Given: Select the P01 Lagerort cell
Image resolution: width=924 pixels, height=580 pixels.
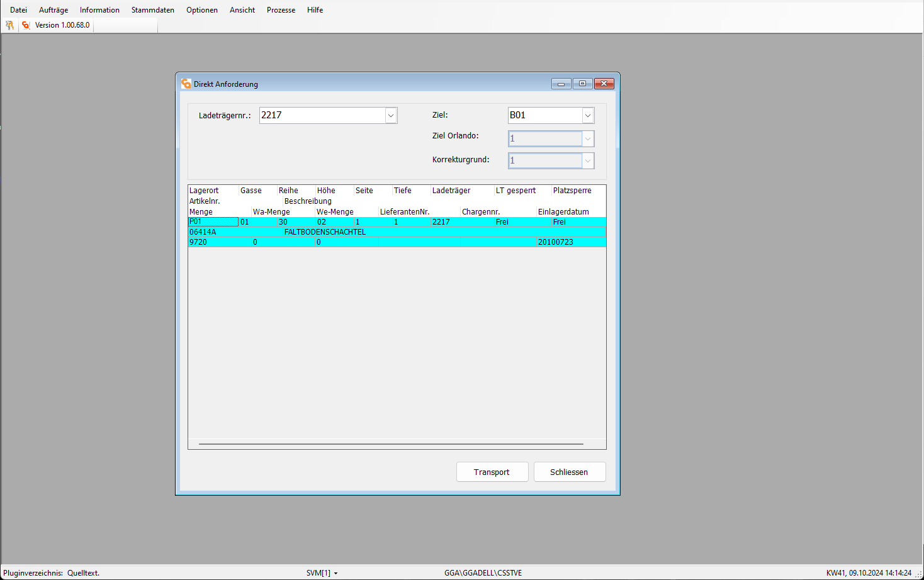Looking at the screenshot, I should click(x=213, y=222).
